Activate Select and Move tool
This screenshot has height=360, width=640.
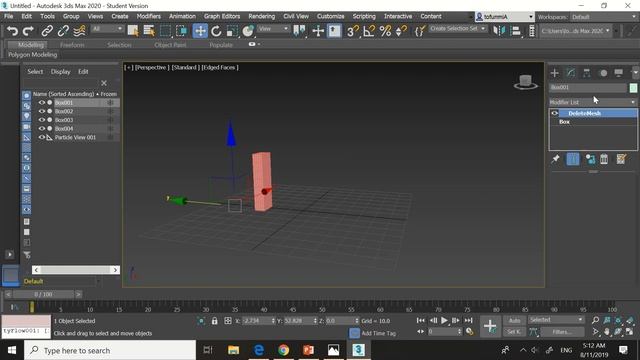(x=200, y=31)
